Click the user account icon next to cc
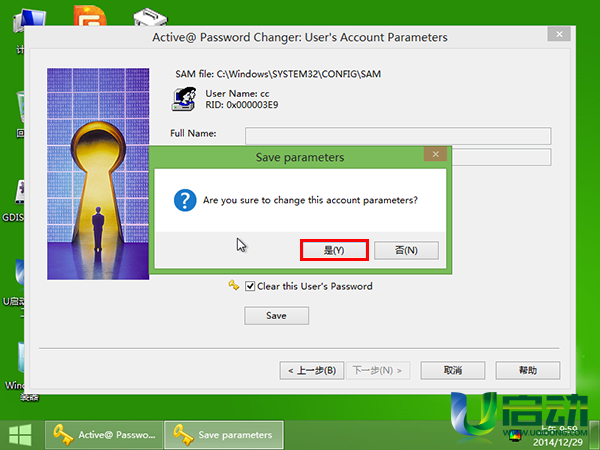 pyautogui.click(x=184, y=99)
